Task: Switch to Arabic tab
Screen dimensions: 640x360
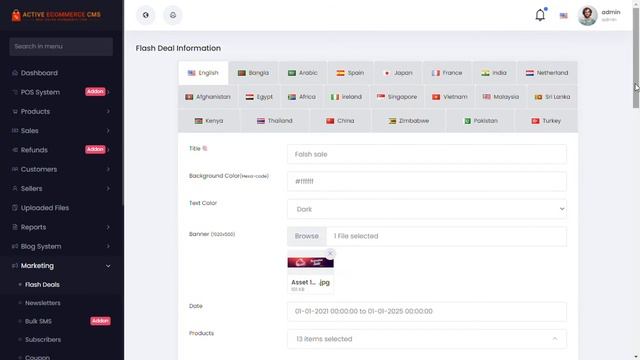Action: point(302,73)
